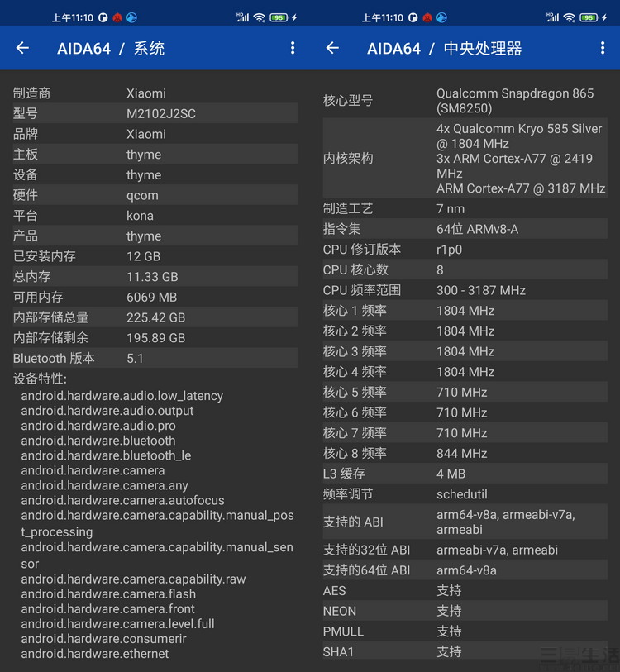Select the SHA1 row label
620x672 pixels.
tap(338, 652)
